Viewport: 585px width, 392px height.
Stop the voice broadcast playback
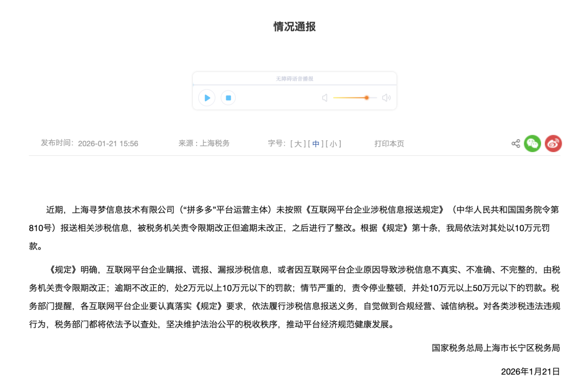tap(228, 98)
